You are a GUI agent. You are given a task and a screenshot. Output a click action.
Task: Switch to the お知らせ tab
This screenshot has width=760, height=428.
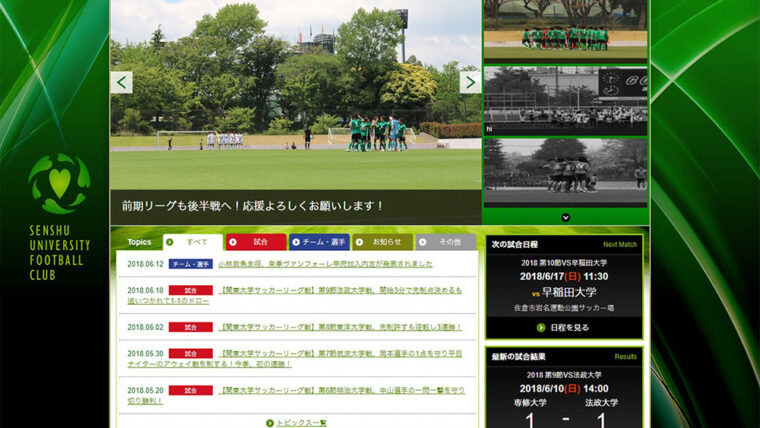pyautogui.click(x=383, y=242)
